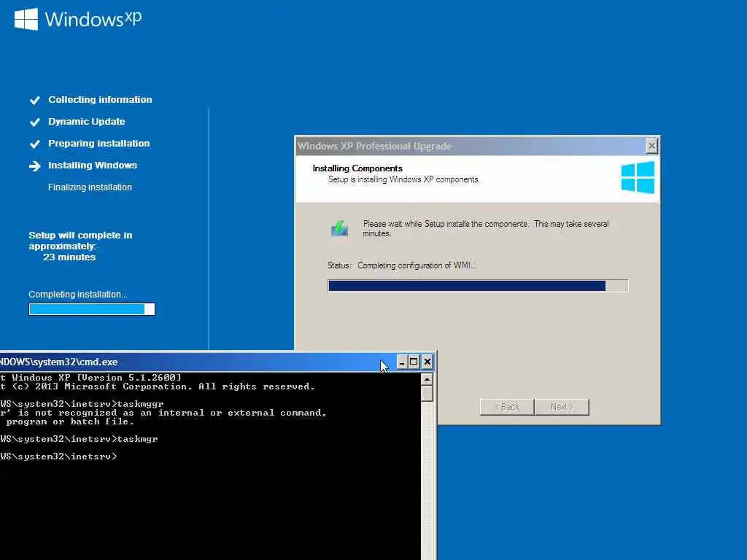Minimize the cmd.exe window
The image size is (747, 560).
tap(402, 362)
